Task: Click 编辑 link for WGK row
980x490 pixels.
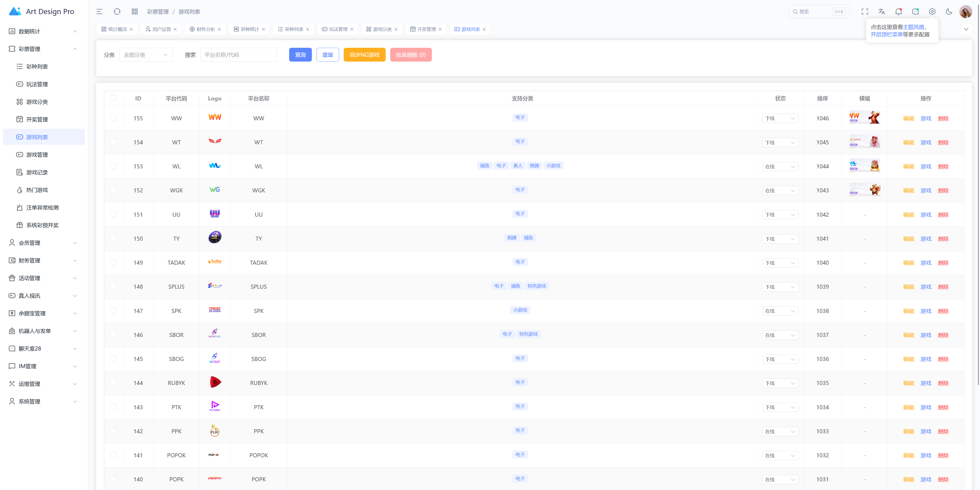Action: click(x=908, y=190)
